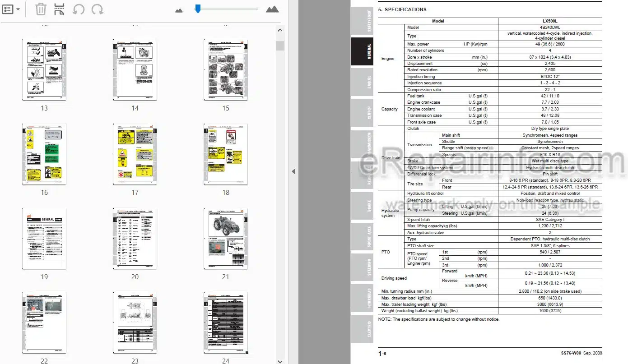Image resolution: width=628 pixels, height=364 pixels.
Task: Select the page 16 thumbnail
Action: point(44,154)
